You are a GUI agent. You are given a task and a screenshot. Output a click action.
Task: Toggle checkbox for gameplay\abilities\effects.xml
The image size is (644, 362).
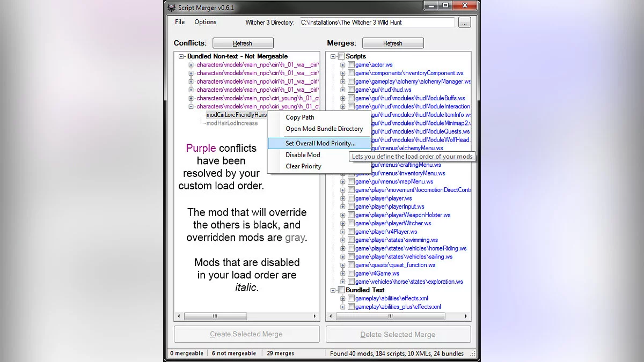tap(351, 299)
